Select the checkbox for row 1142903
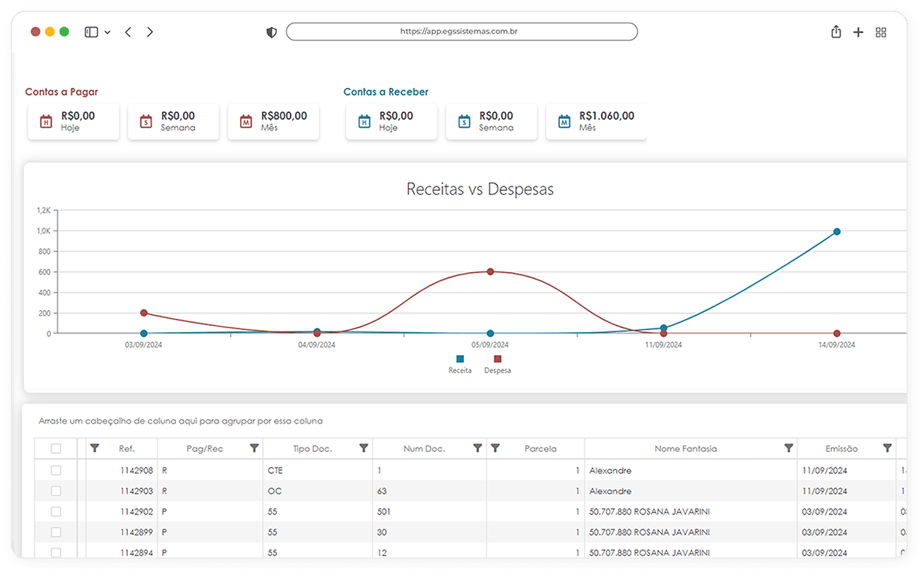The image size is (924, 575). [x=56, y=491]
